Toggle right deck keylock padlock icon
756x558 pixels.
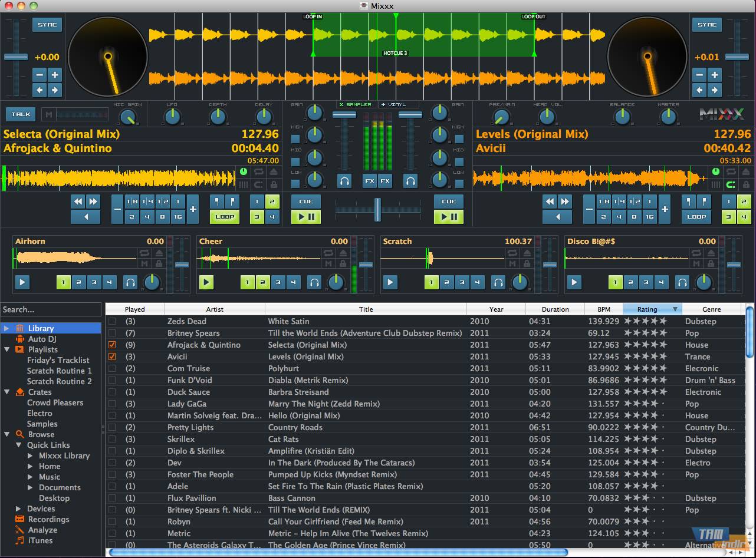pos(745,184)
